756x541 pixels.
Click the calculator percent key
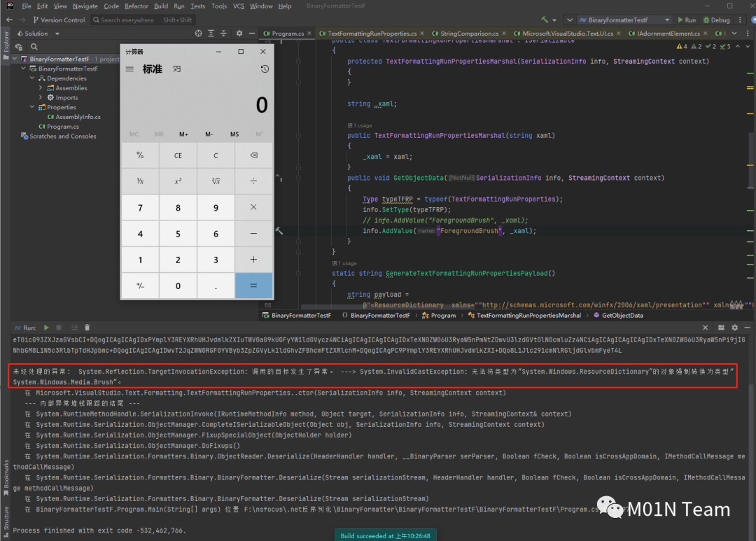point(140,155)
